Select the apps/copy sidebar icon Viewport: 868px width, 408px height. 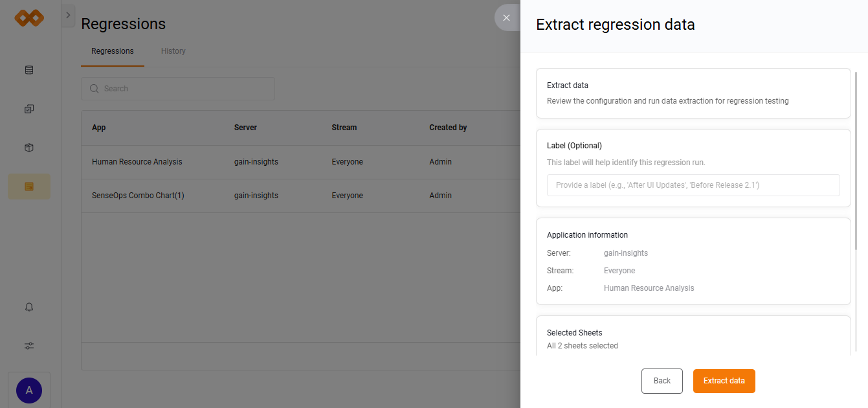click(x=28, y=108)
